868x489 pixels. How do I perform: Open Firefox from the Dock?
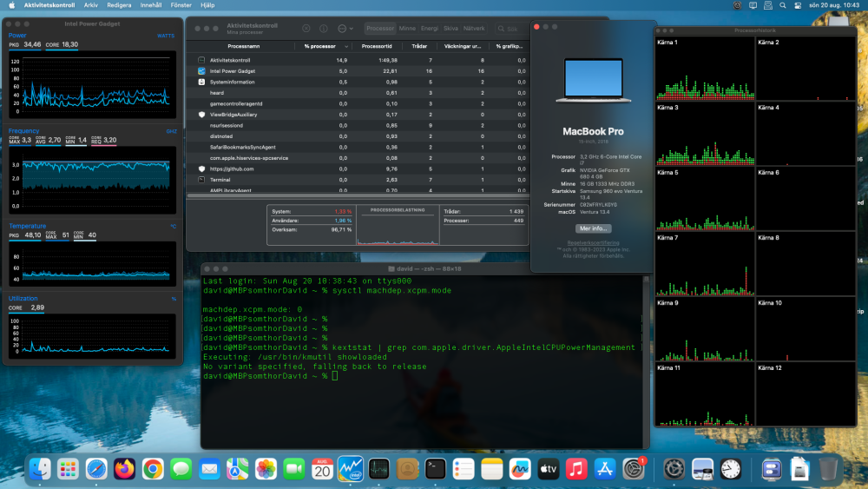pyautogui.click(x=124, y=470)
